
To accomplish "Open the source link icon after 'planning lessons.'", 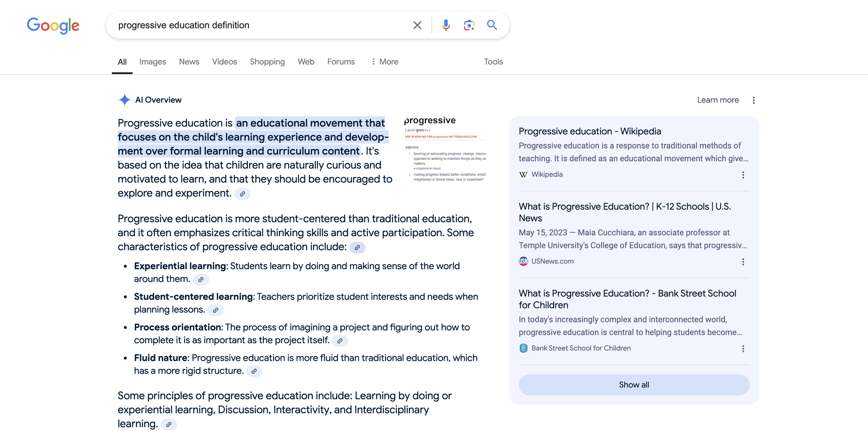I will click(216, 310).
